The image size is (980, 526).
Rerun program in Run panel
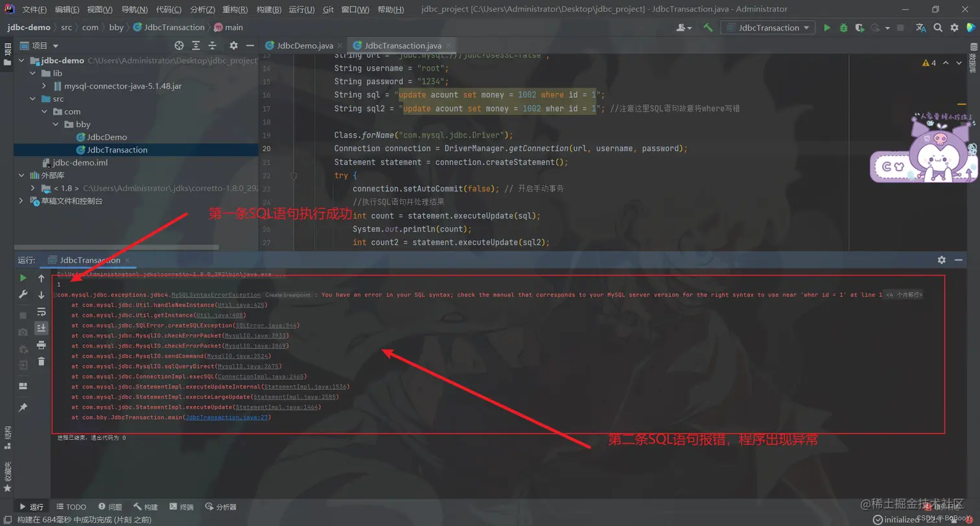pos(23,278)
